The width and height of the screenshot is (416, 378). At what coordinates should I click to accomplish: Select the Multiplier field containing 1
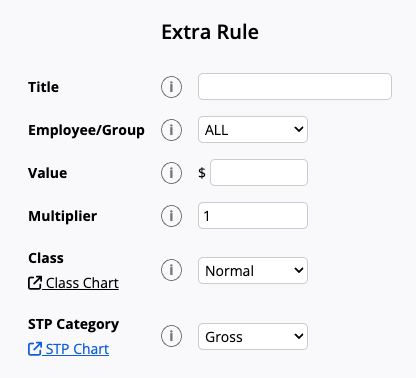(x=253, y=216)
